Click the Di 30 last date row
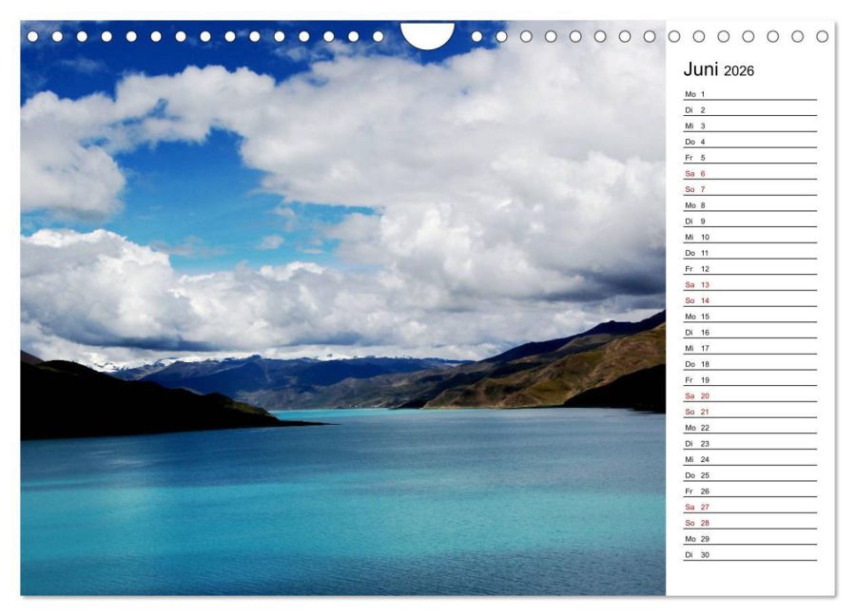 749,555
